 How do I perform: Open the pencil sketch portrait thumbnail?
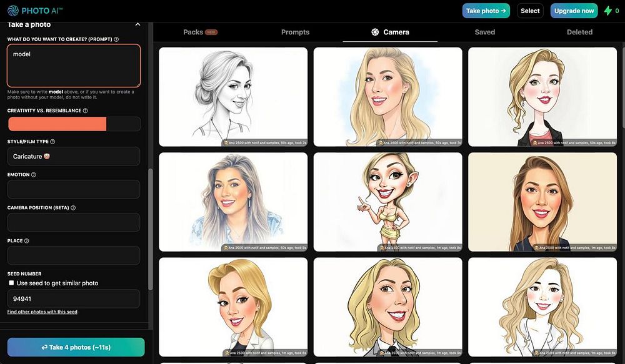click(233, 97)
